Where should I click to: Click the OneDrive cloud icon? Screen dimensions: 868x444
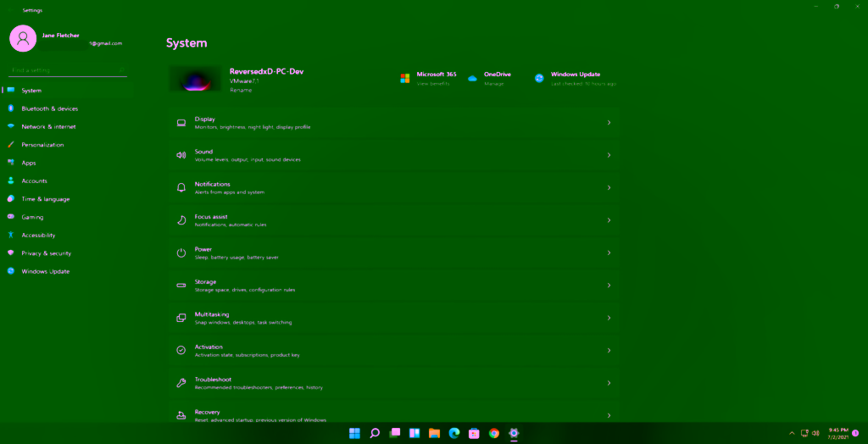click(x=472, y=78)
